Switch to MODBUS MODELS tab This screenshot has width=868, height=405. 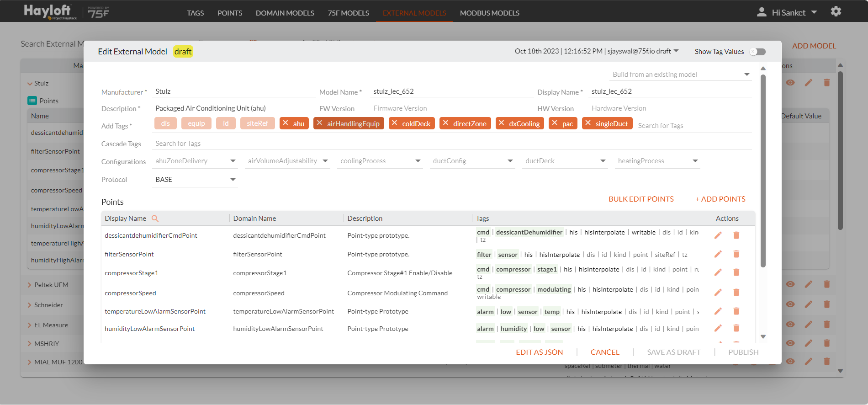pos(490,13)
